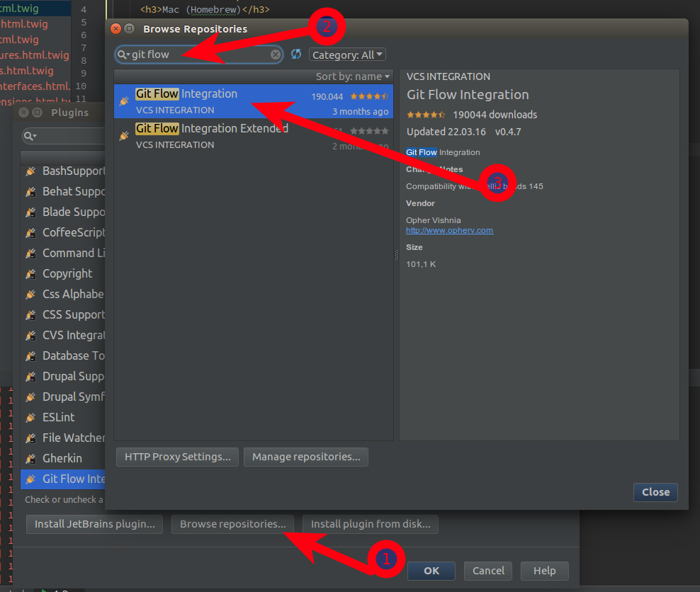This screenshot has width=700, height=592.
Task: Click the 'Updated 22.03.16' text
Action: [446, 132]
